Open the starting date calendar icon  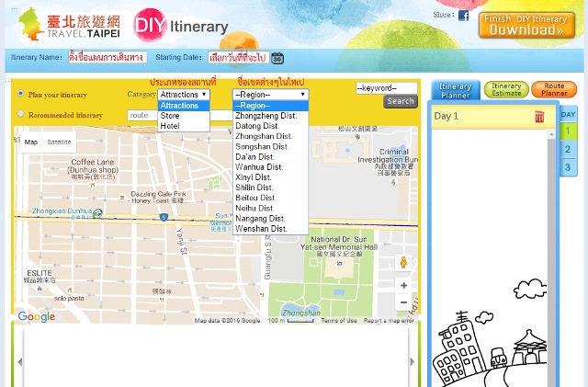click(x=277, y=58)
